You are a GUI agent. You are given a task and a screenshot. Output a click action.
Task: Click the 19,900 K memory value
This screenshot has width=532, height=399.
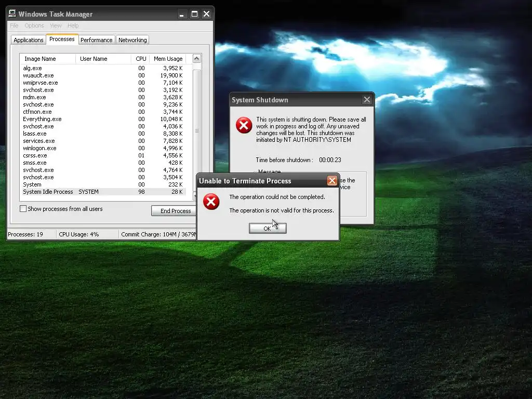click(x=171, y=75)
